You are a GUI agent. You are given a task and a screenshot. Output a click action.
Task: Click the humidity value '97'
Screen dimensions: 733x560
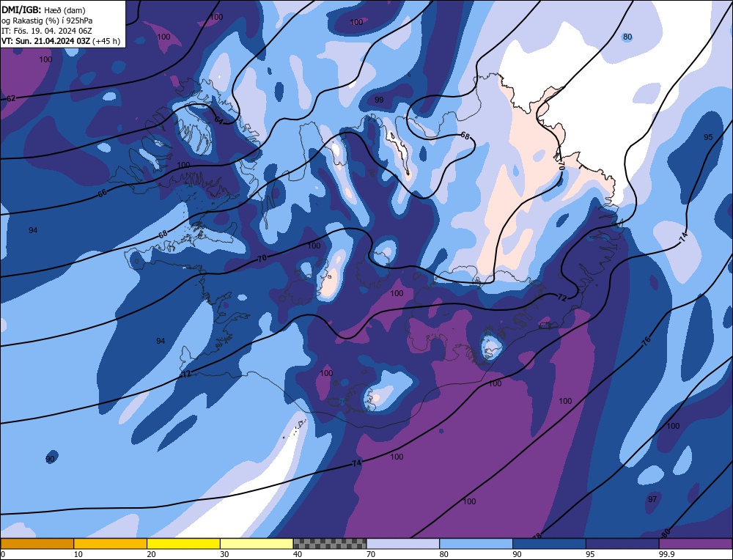click(652, 499)
